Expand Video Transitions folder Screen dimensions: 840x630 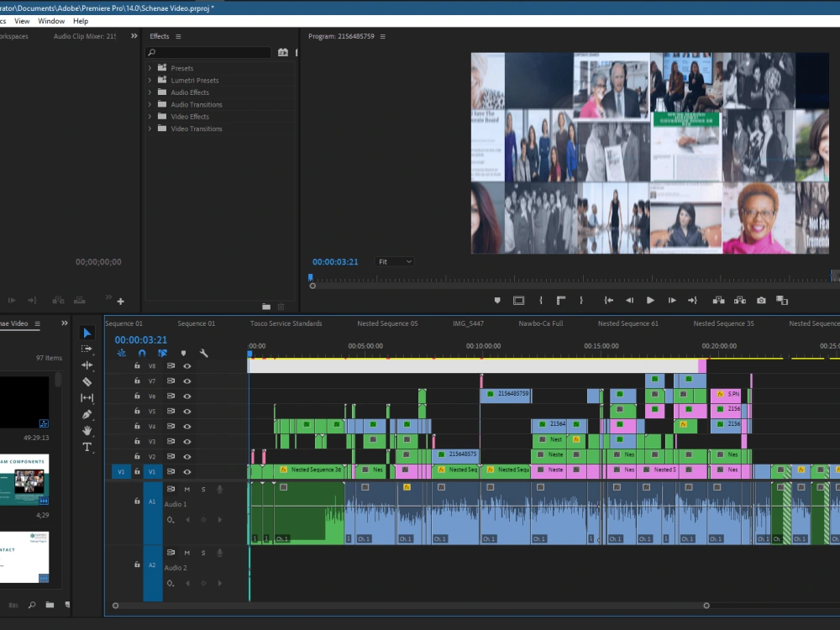coord(150,129)
